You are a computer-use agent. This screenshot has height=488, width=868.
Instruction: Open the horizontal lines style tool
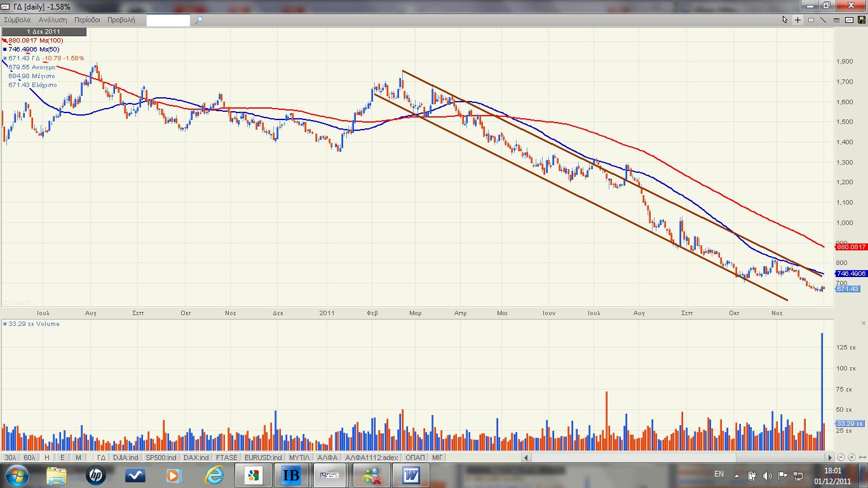pos(836,20)
